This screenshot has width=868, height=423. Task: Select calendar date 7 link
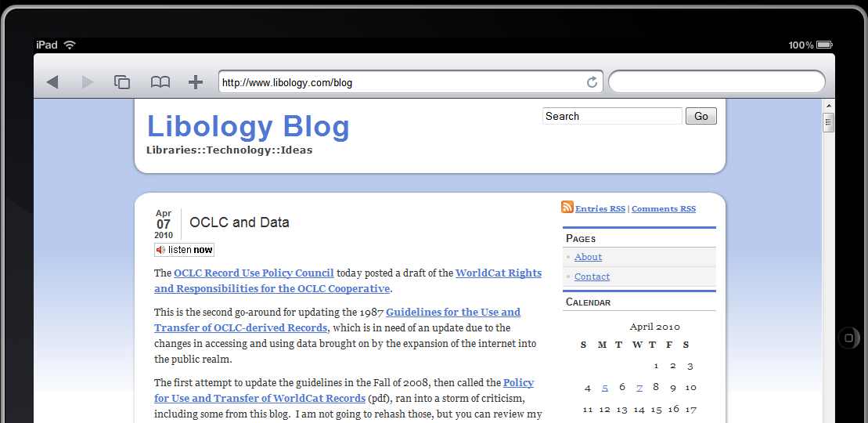639,388
